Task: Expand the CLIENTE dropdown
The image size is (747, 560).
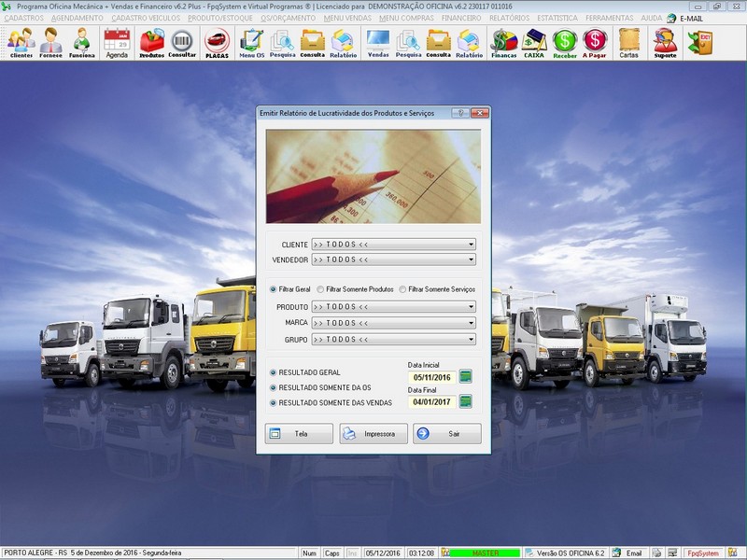Action: pyautogui.click(x=471, y=245)
